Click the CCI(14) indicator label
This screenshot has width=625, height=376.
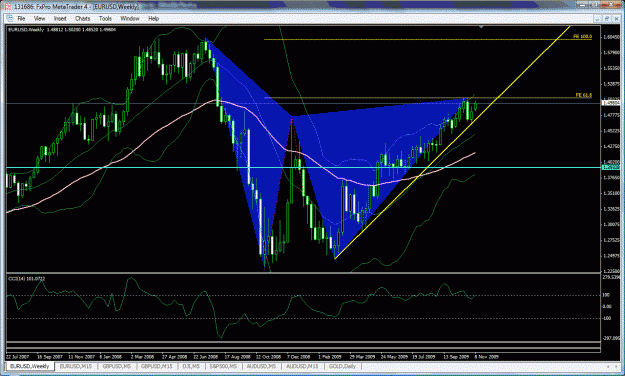pyautogui.click(x=27, y=279)
